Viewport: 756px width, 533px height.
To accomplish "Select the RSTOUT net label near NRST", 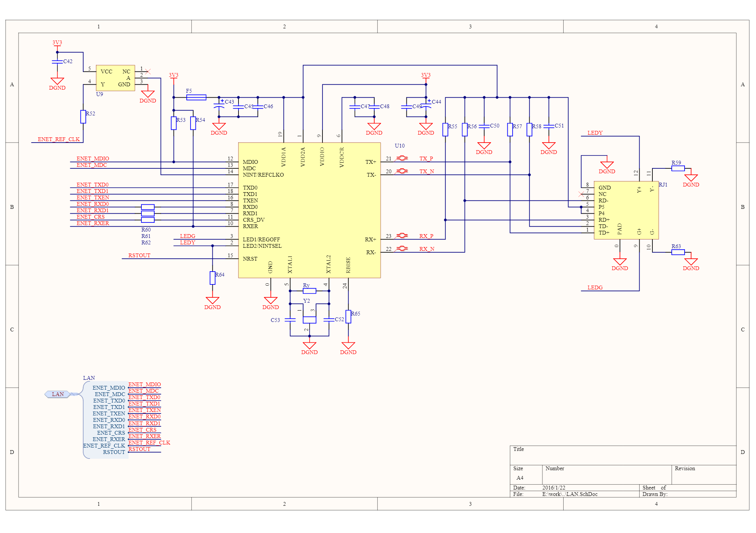I will tap(139, 255).
